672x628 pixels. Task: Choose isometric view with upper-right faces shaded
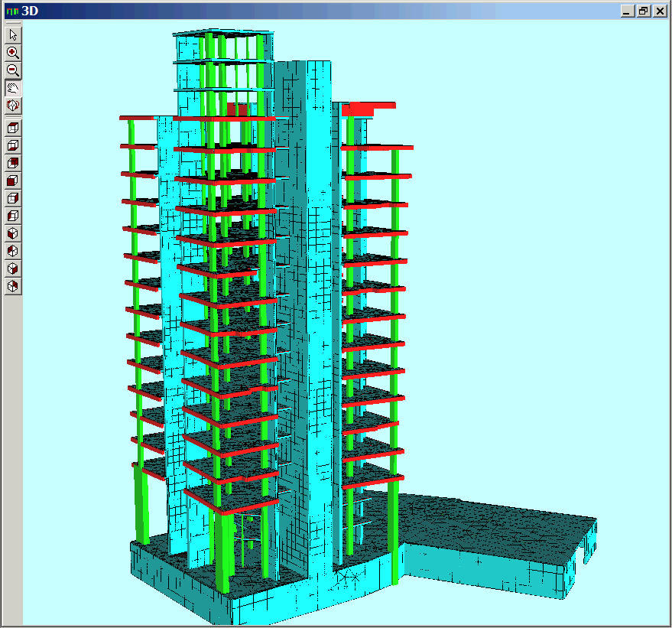click(x=13, y=286)
